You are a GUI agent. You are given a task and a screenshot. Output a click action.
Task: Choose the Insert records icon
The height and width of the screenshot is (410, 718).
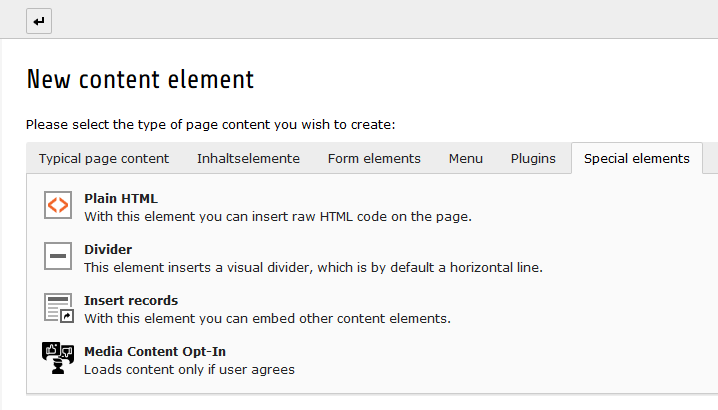click(59, 307)
